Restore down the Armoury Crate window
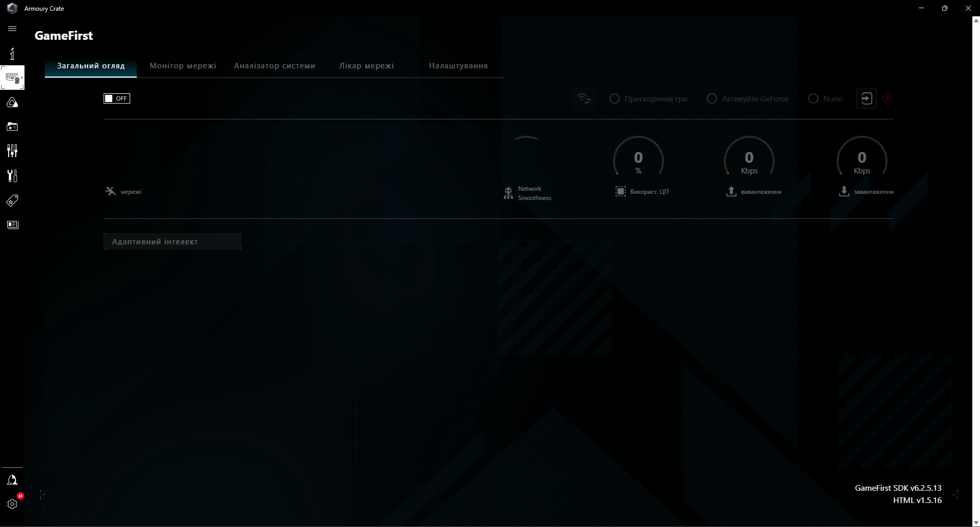 click(x=945, y=8)
